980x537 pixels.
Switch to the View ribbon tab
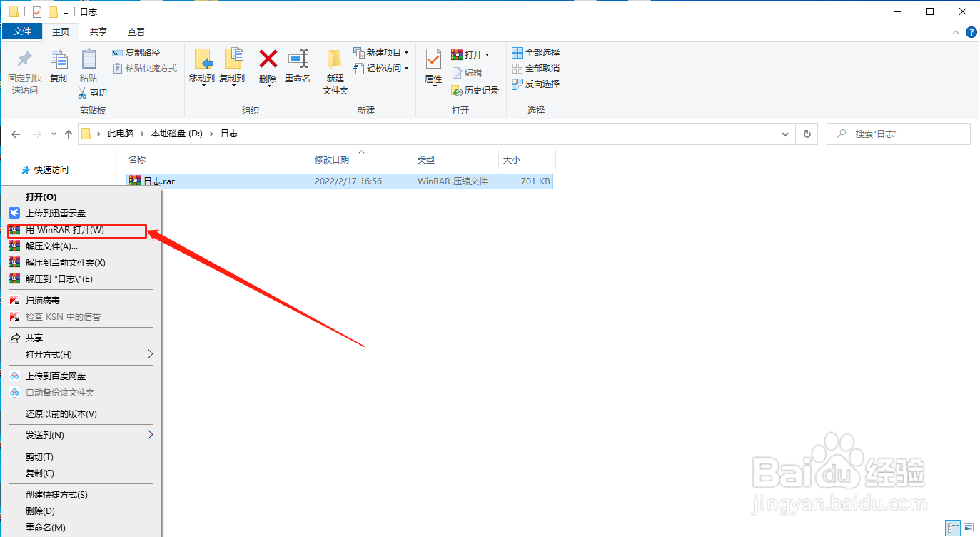(136, 31)
